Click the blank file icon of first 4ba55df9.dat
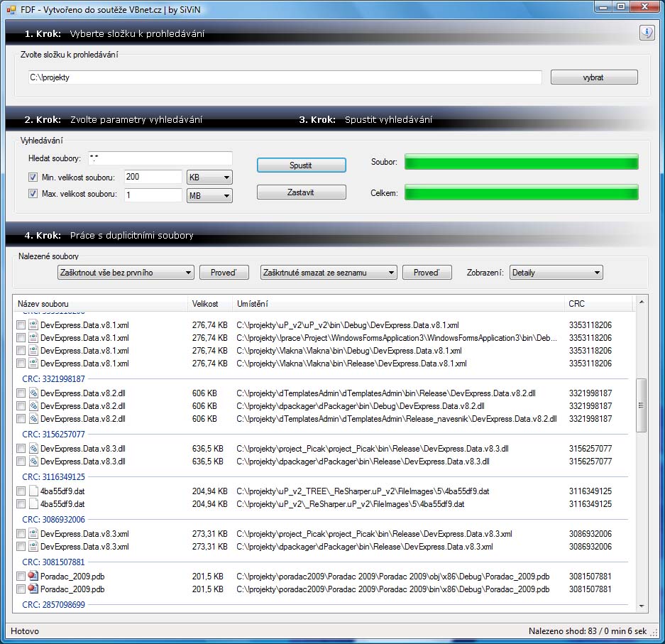The height and width of the screenshot is (644, 665). [x=33, y=491]
